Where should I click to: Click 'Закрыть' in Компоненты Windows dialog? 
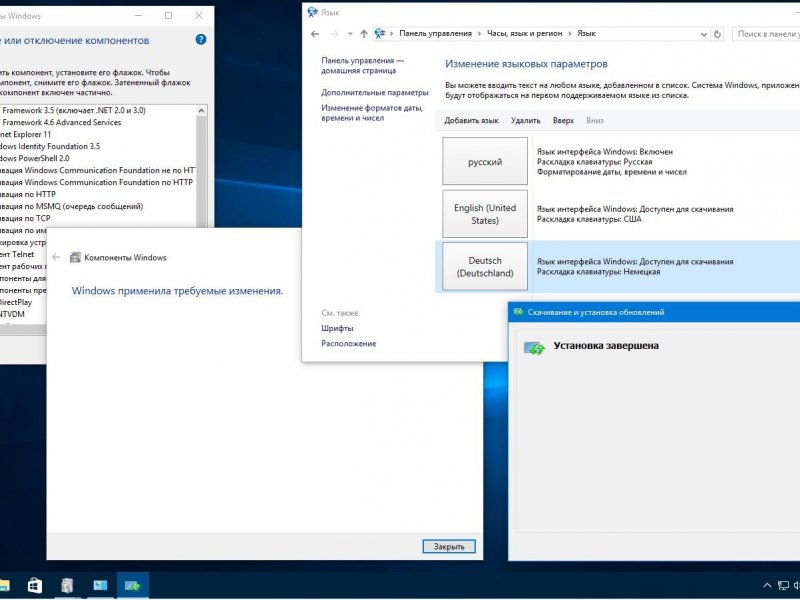[449, 546]
